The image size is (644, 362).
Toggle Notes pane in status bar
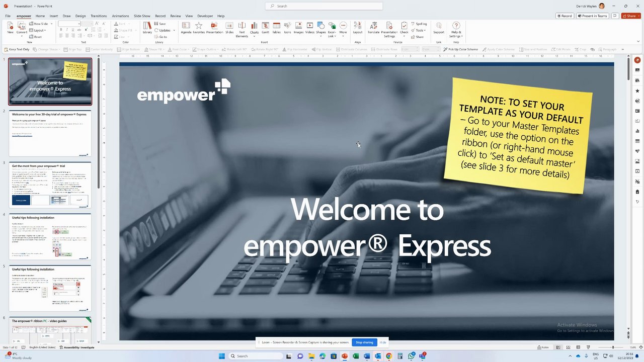[x=543, y=347]
